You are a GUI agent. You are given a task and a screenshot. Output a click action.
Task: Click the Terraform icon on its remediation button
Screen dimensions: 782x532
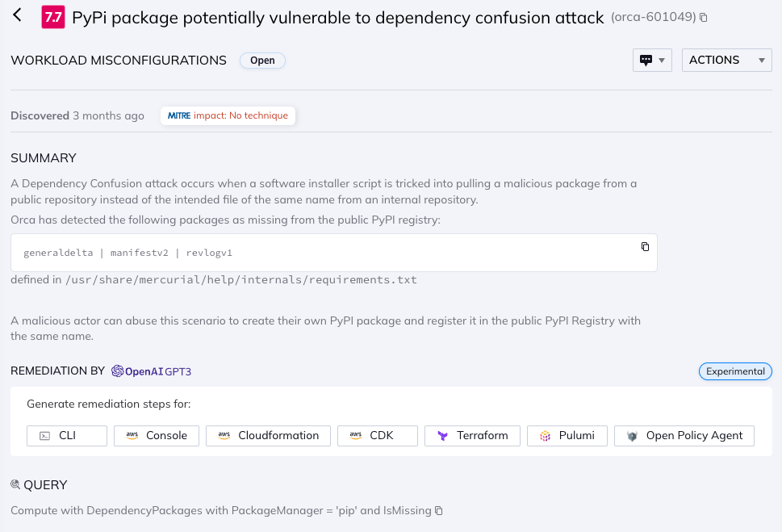click(x=442, y=435)
